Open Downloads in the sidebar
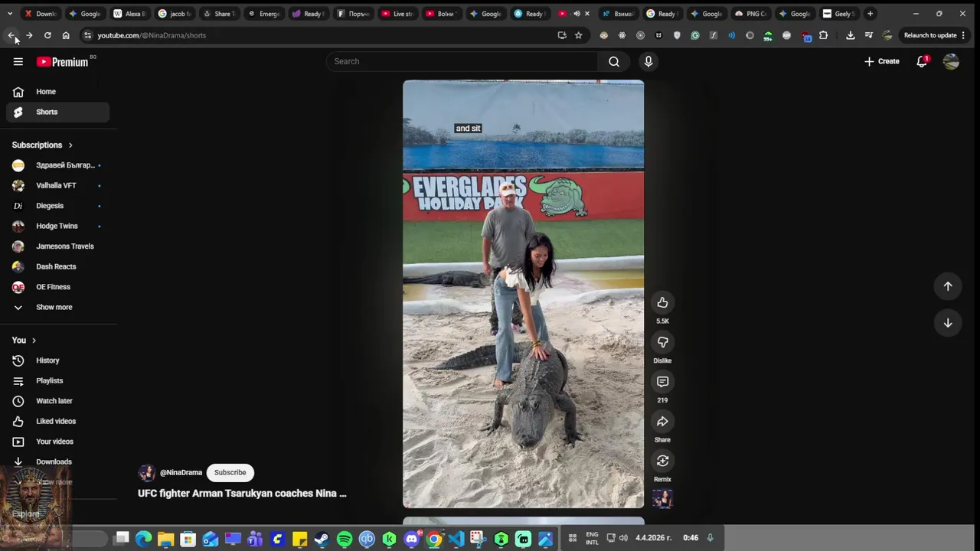The width and height of the screenshot is (980, 551). pos(58,461)
